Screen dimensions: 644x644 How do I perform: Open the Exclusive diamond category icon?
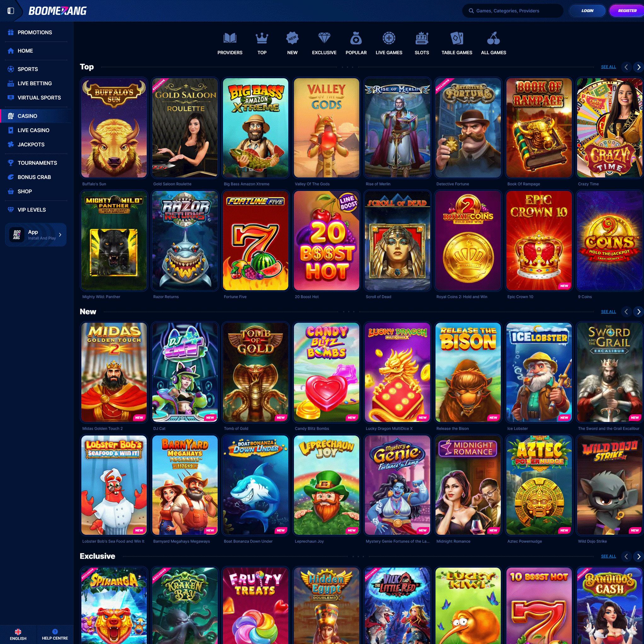click(324, 39)
